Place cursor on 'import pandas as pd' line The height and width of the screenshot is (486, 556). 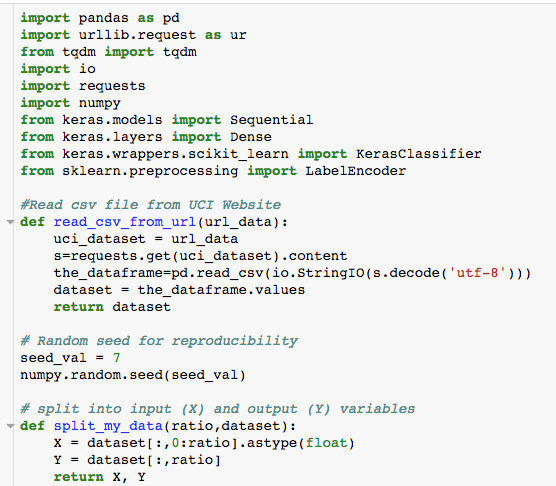click(100, 18)
